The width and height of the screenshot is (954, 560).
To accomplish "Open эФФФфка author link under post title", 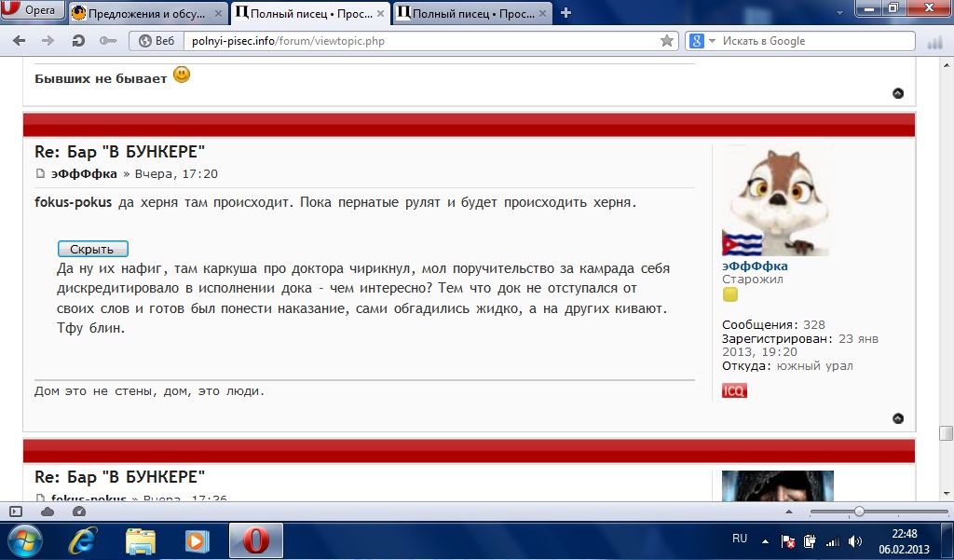I will [84, 173].
